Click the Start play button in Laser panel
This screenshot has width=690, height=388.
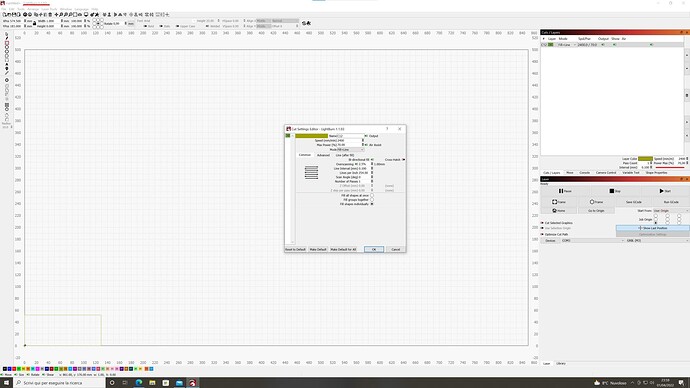point(664,191)
